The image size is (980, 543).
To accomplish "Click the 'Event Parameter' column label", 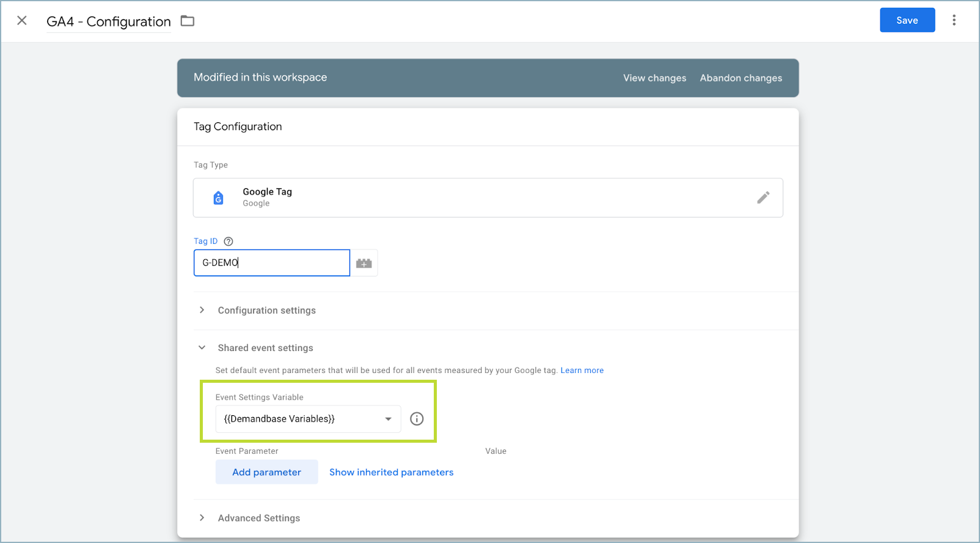I will pos(247,451).
